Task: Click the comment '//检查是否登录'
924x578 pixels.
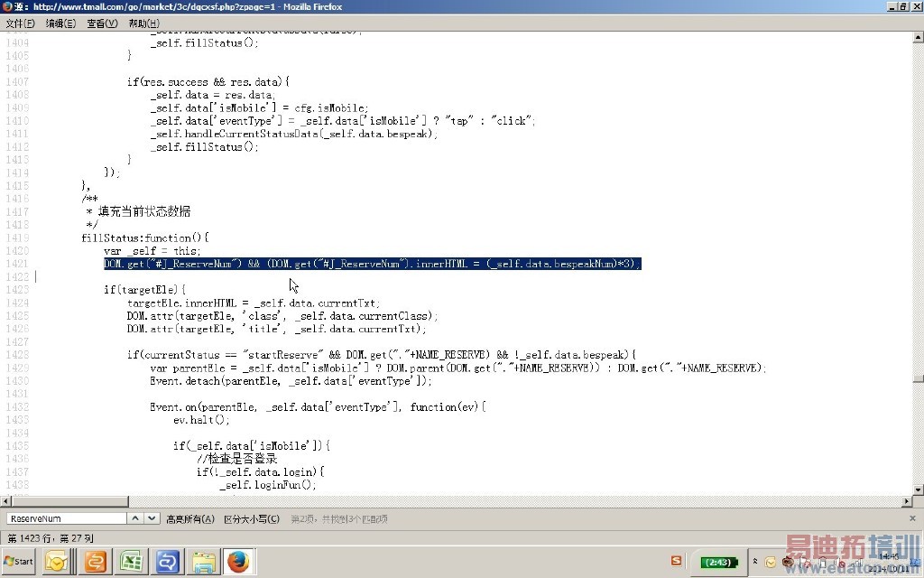Action: pos(237,459)
